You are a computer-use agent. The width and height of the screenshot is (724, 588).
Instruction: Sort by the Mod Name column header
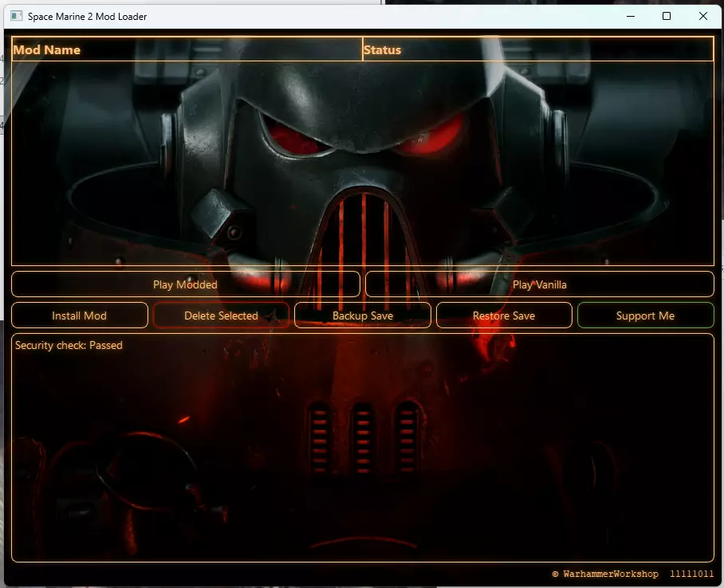[x=187, y=49]
